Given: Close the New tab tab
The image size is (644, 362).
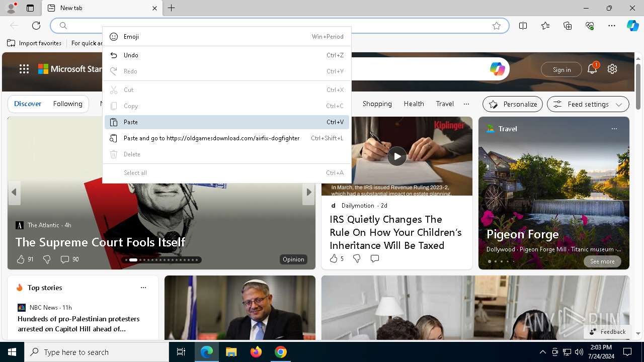Looking at the screenshot, I should (154, 8).
